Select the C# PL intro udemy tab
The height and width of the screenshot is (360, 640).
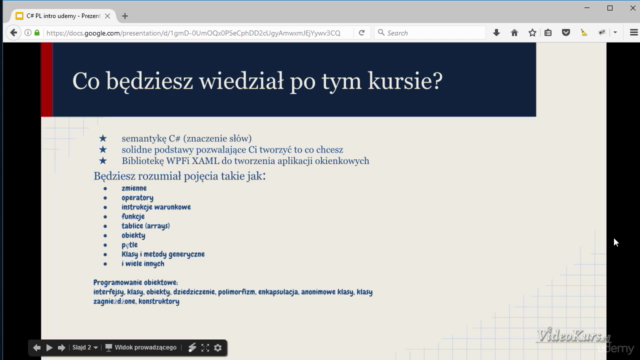62,16
